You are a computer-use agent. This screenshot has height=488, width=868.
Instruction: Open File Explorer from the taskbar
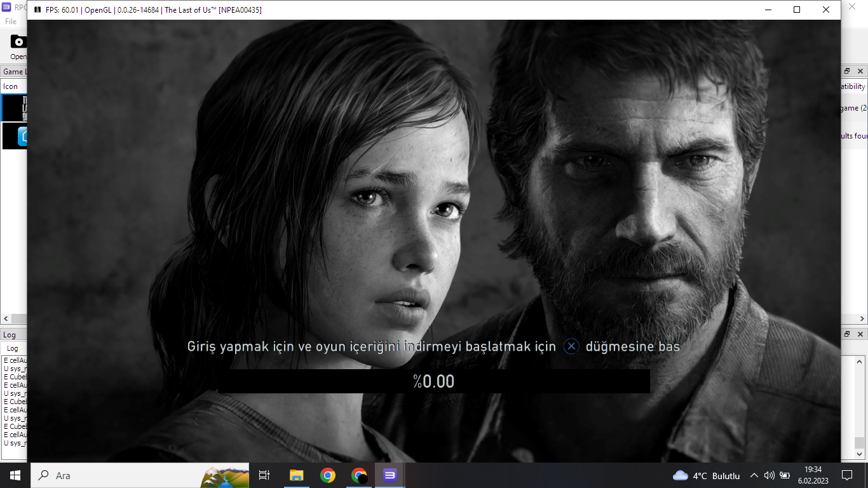[x=296, y=475]
